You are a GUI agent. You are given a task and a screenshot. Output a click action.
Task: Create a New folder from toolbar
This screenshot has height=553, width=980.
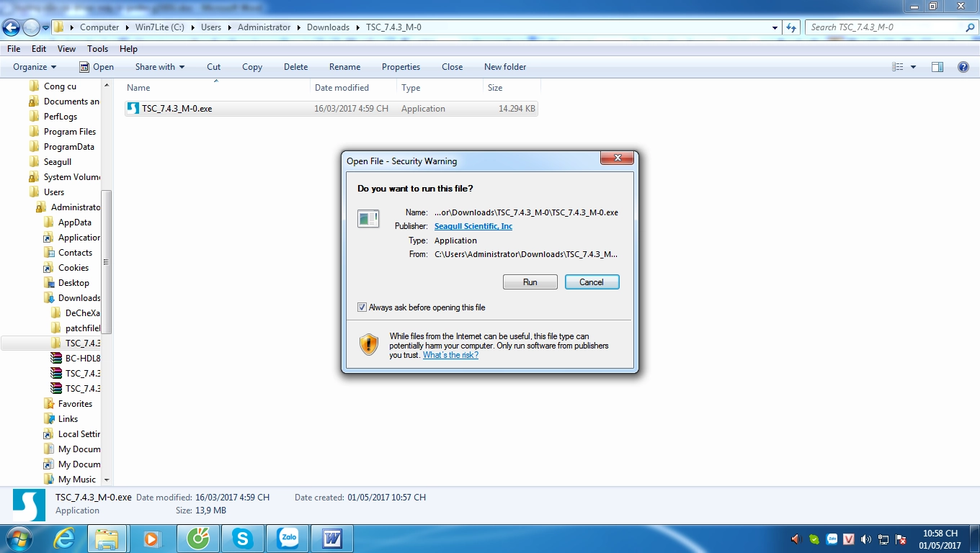[505, 67]
